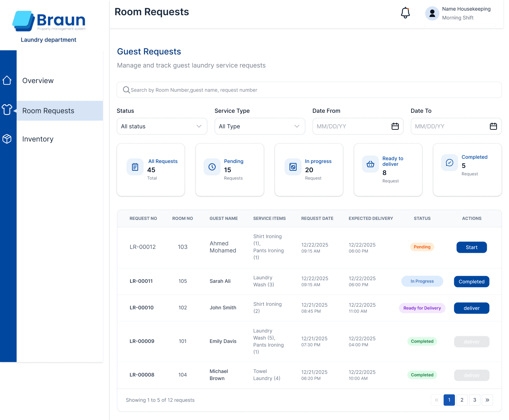Click the All Requests clipboard icon

point(135,167)
